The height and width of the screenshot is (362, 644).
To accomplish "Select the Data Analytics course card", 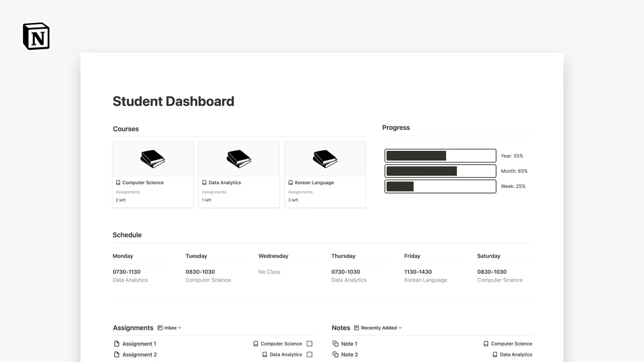I will 238,174.
